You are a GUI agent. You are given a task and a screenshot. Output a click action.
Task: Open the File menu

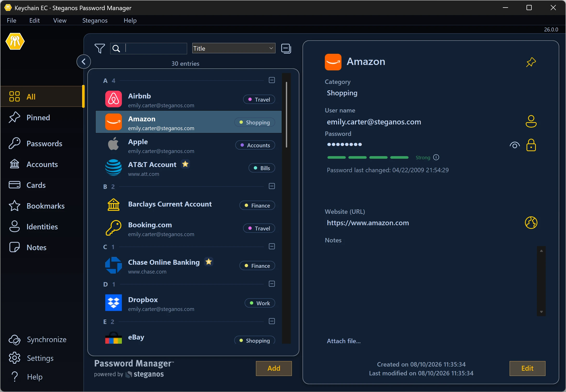(x=11, y=20)
